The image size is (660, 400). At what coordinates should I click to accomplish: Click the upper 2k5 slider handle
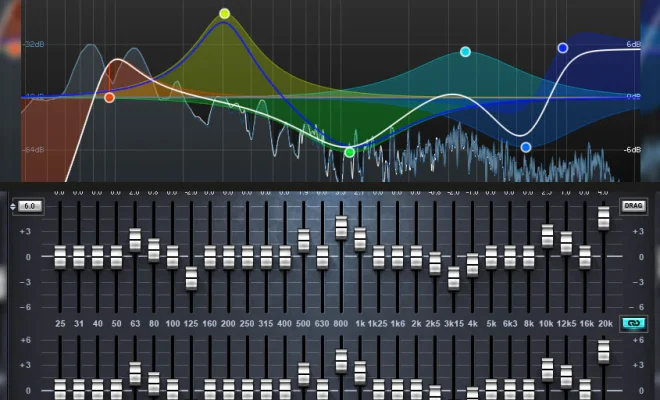coord(435,264)
